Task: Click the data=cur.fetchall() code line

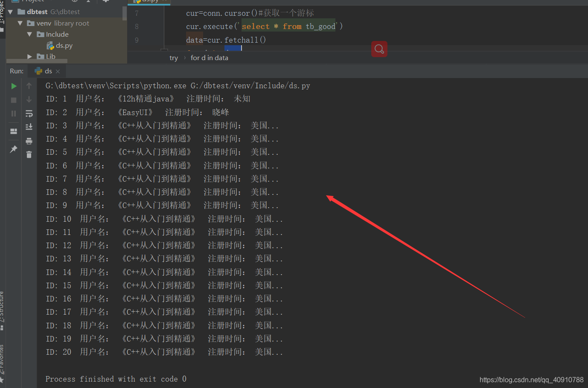Action: (226, 40)
